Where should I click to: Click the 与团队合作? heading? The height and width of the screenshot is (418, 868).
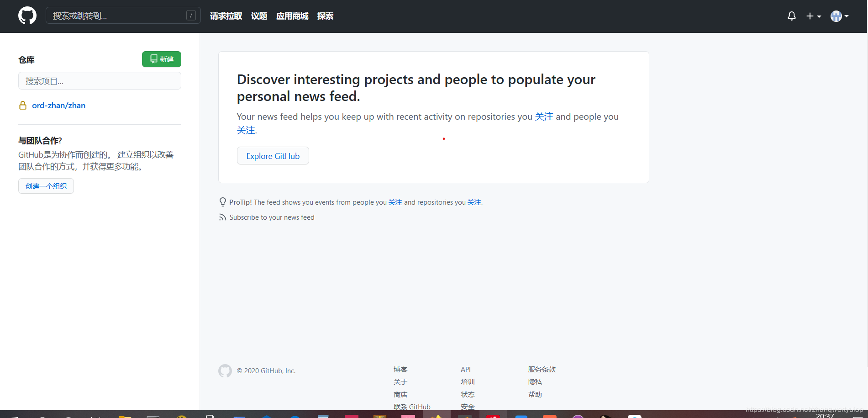[x=40, y=141]
